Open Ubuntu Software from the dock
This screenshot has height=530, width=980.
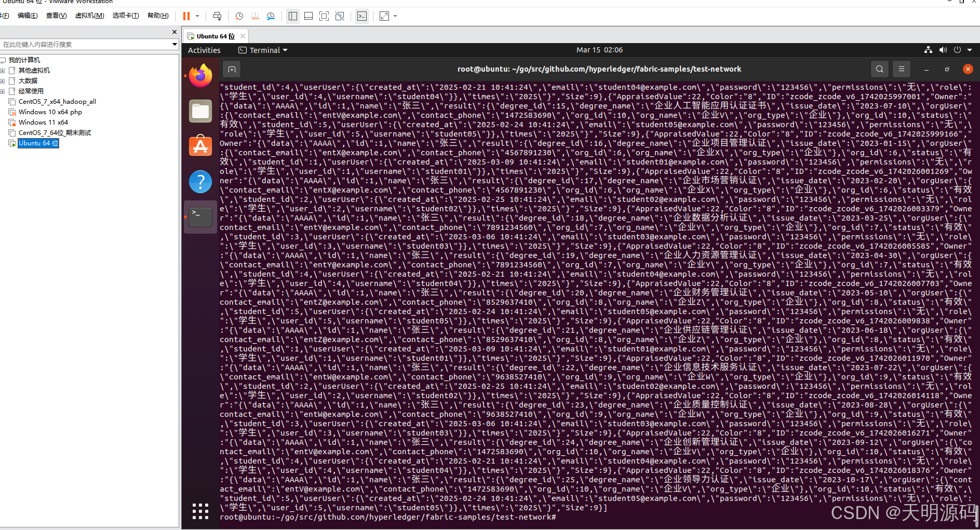(x=200, y=146)
